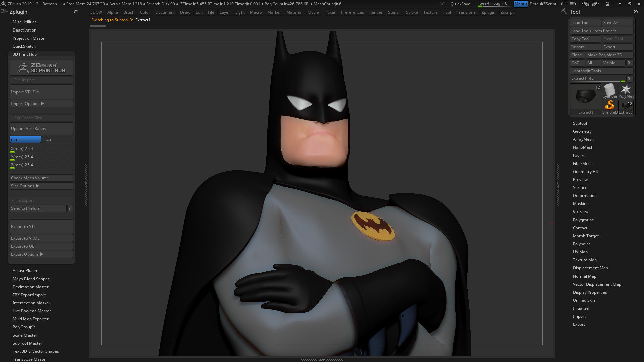
Task: Click QuickSave
Action: click(x=460, y=4)
